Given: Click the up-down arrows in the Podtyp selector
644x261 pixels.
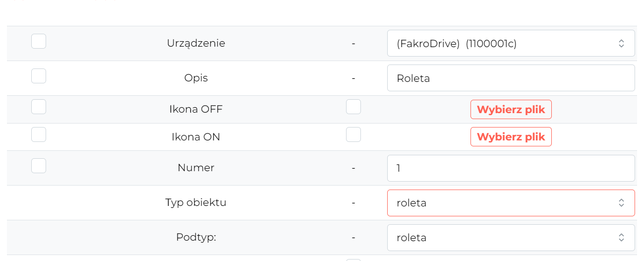Looking at the screenshot, I should [x=621, y=238].
